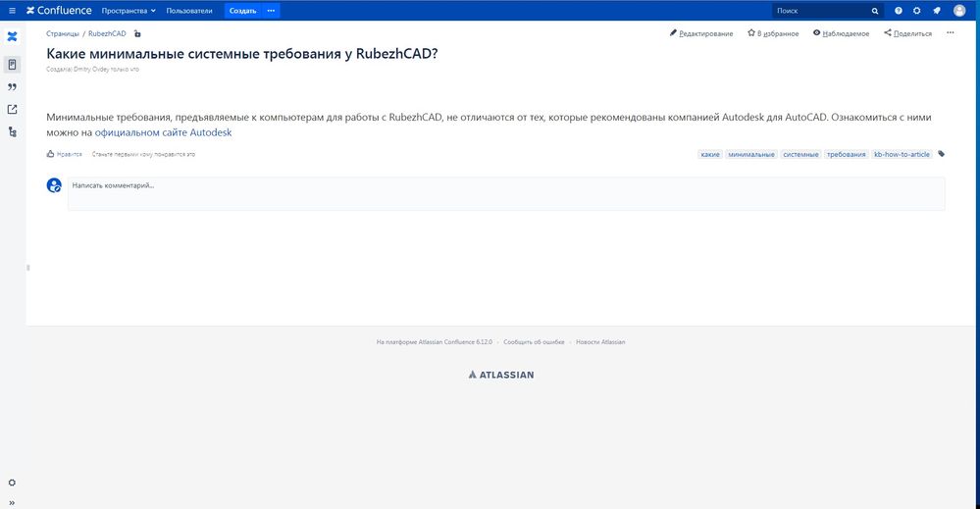The height and width of the screenshot is (509, 980).
Task: Select the Pages icon in sidebar
Action: coord(12,65)
